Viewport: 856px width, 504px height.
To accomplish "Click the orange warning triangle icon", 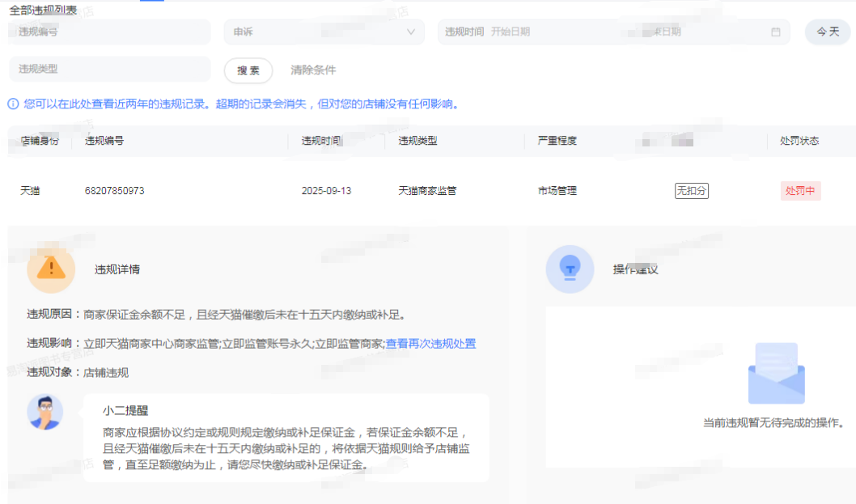I will pyautogui.click(x=51, y=268).
